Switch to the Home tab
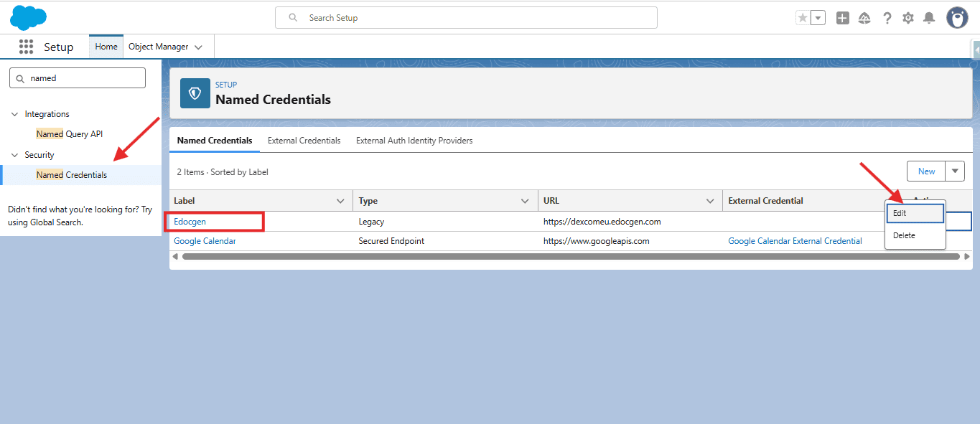Viewport: 980px width, 424px height. [106, 47]
